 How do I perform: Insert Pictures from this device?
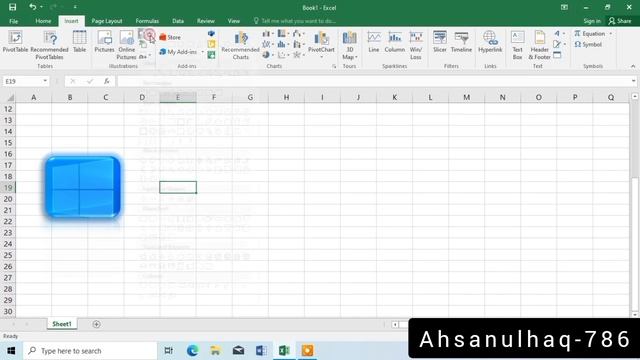(x=104, y=42)
